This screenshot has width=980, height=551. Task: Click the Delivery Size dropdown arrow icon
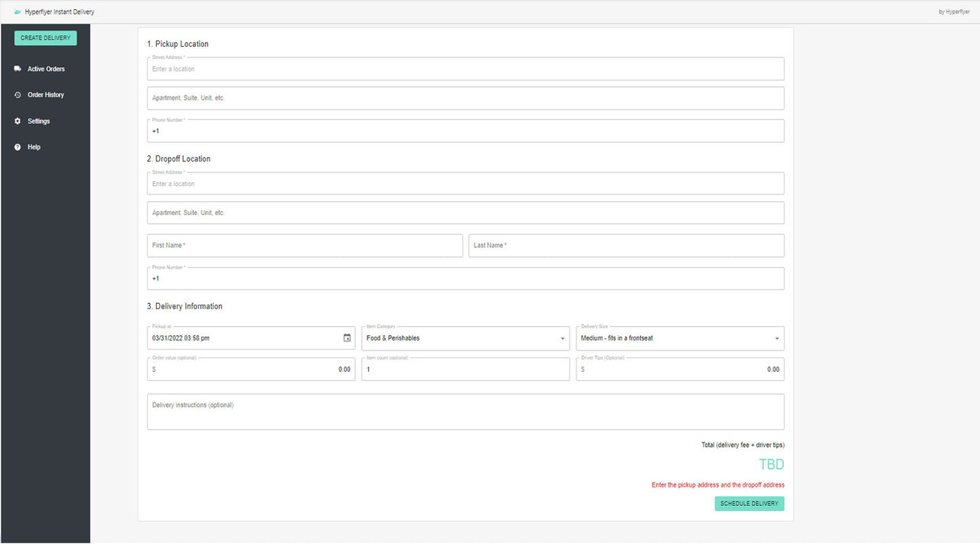(x=776, y=337)
